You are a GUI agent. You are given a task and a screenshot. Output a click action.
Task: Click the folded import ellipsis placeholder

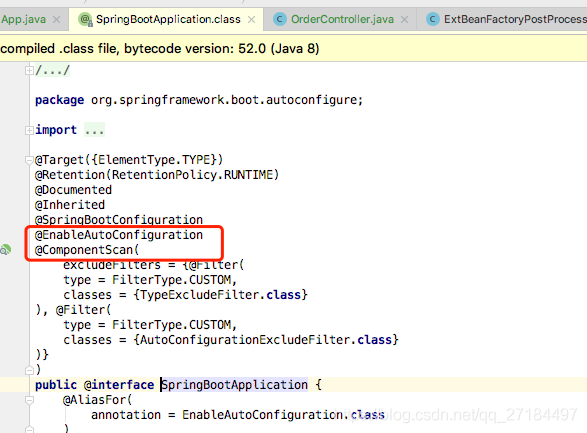[x=94, y=130]
